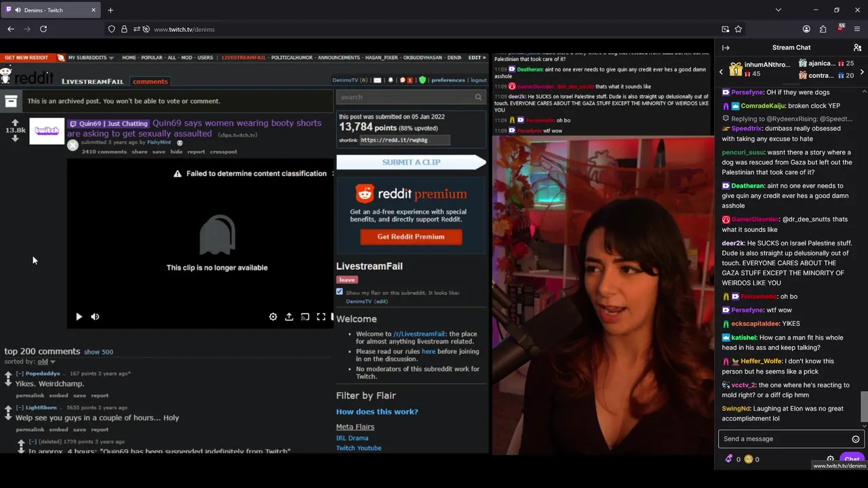
Task: Open Reddit preferences link
Action: tap(448, 80)
